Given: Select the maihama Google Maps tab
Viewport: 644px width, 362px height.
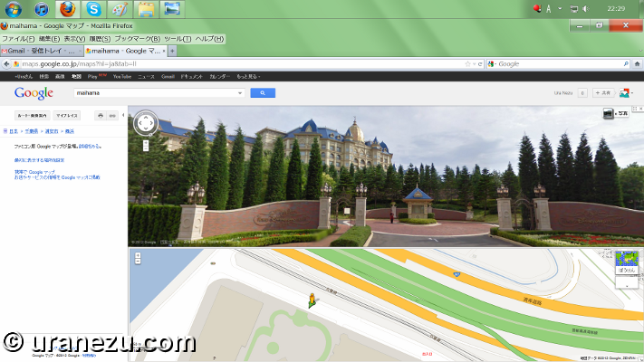Looking at the screenshot, I should tap(125, 51).
